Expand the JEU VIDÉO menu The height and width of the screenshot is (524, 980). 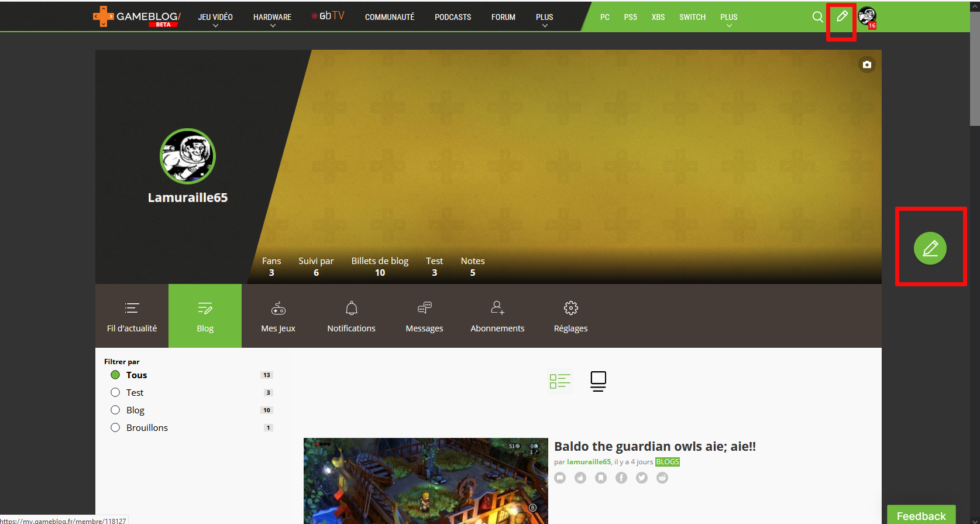(215, 19)
